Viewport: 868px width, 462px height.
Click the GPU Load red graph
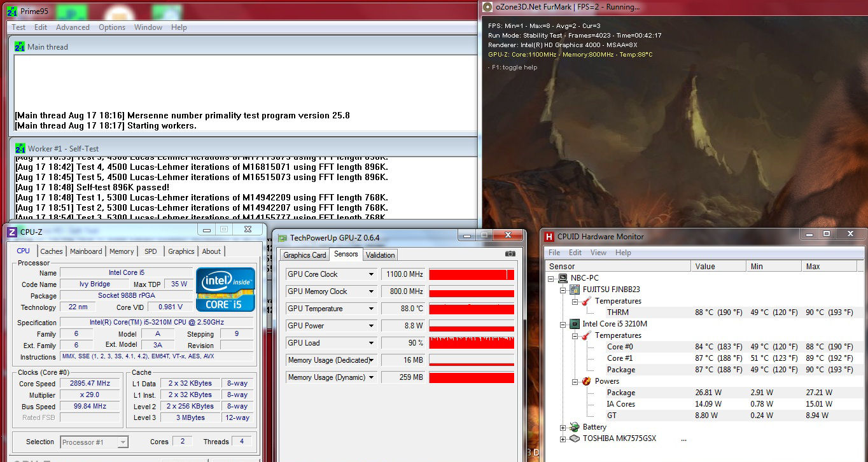472,343
